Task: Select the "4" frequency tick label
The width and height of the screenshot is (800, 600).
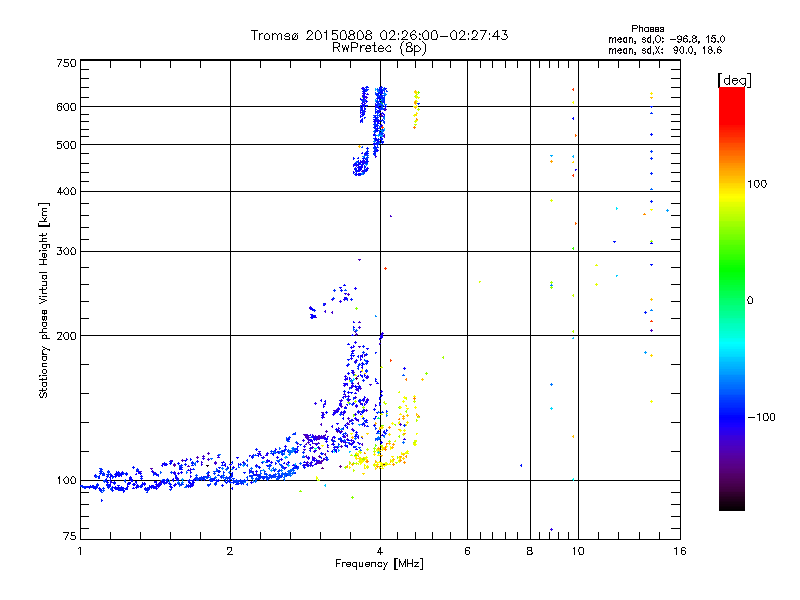Action: [380, 551]
